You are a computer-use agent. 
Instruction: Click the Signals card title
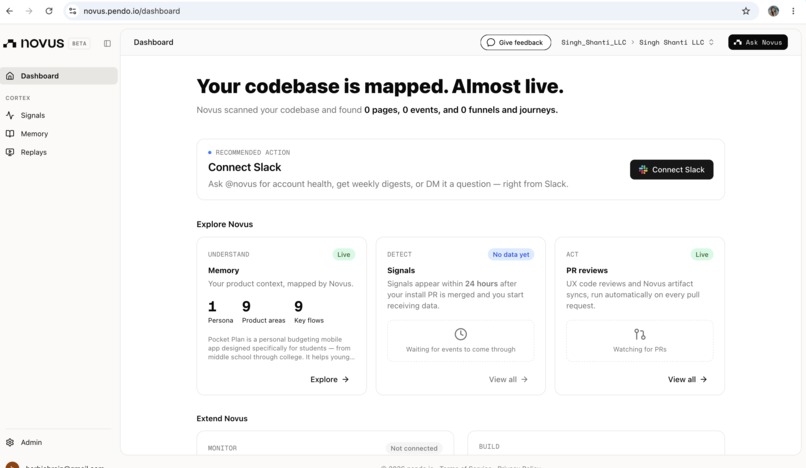click(x=401, y=271)
